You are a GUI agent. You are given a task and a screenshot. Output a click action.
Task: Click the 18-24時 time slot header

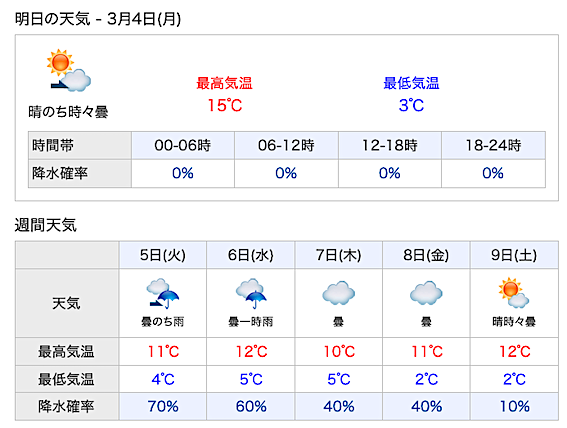(493, 145)
